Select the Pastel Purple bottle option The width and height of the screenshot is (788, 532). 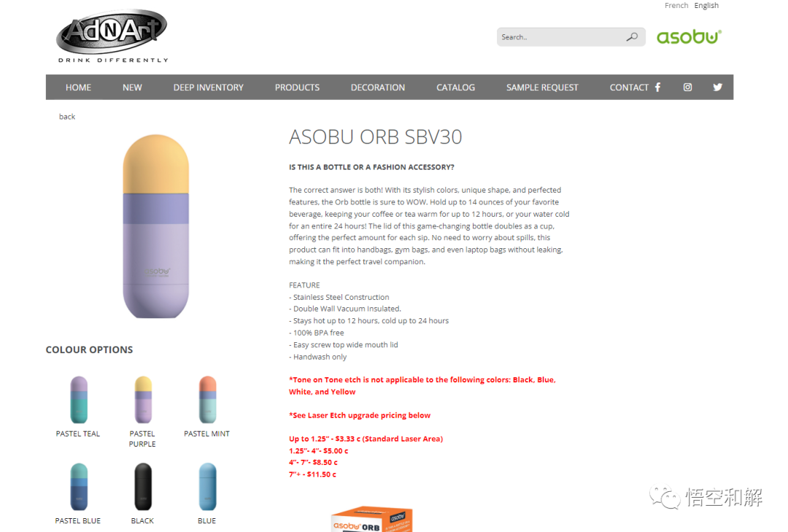click(x=143, y=400)
